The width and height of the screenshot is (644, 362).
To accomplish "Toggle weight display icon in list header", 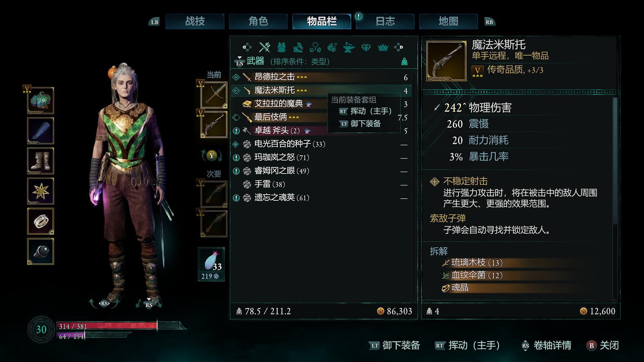I will coord(405,62).
